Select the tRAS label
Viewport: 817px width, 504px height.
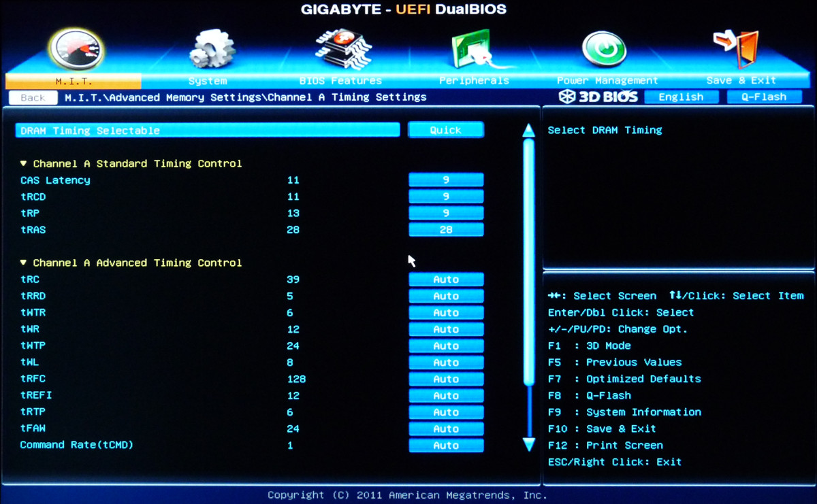[x=33, y=230]
